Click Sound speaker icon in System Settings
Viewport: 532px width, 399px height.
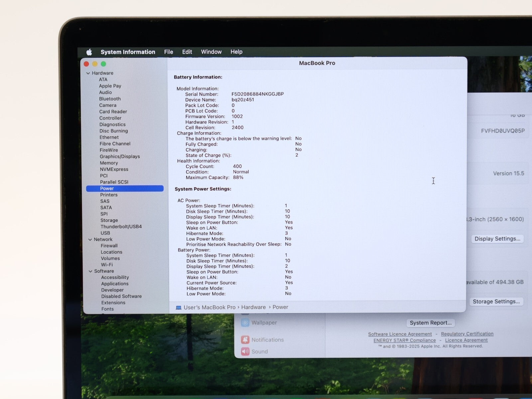click(245, 351)
